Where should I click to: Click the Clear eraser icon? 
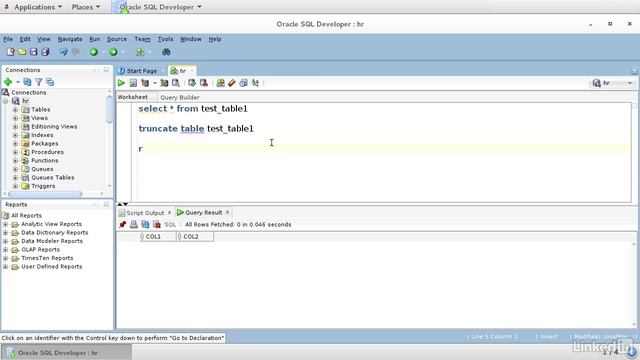(x=232, y=83)
